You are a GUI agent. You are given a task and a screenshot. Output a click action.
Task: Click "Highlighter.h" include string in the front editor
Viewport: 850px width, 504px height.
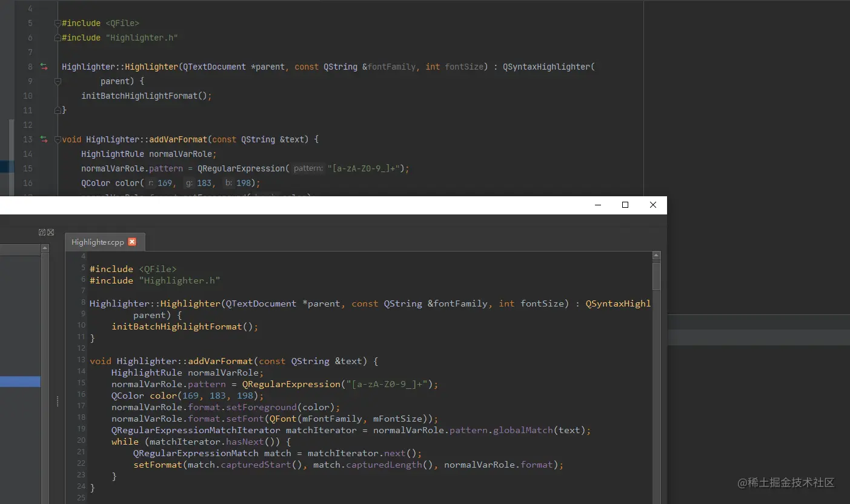pos(179,280)
